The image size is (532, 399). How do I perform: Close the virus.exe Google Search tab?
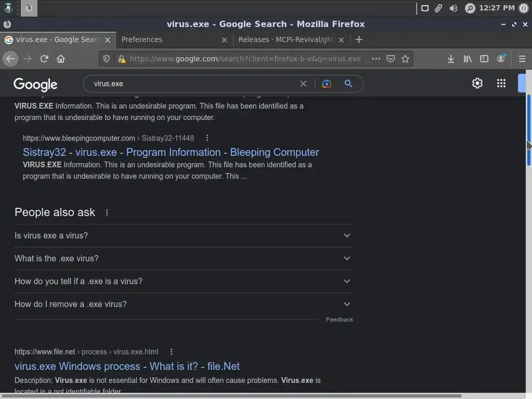[108, 40]
